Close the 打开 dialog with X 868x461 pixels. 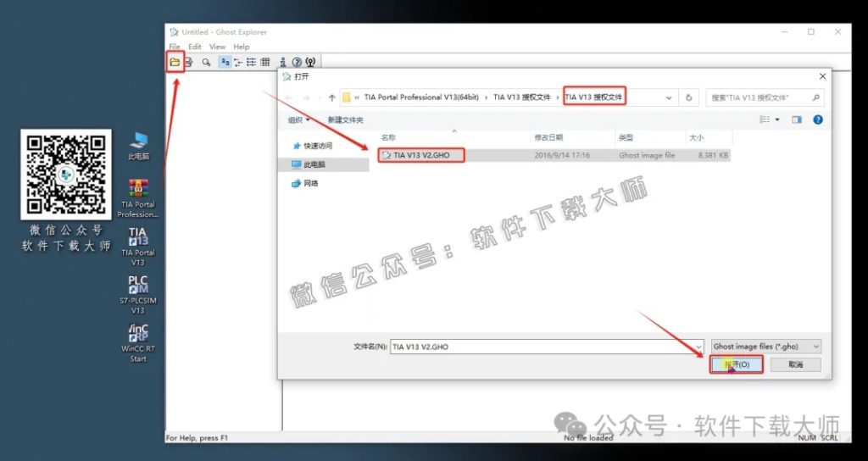tap(822, 76)
